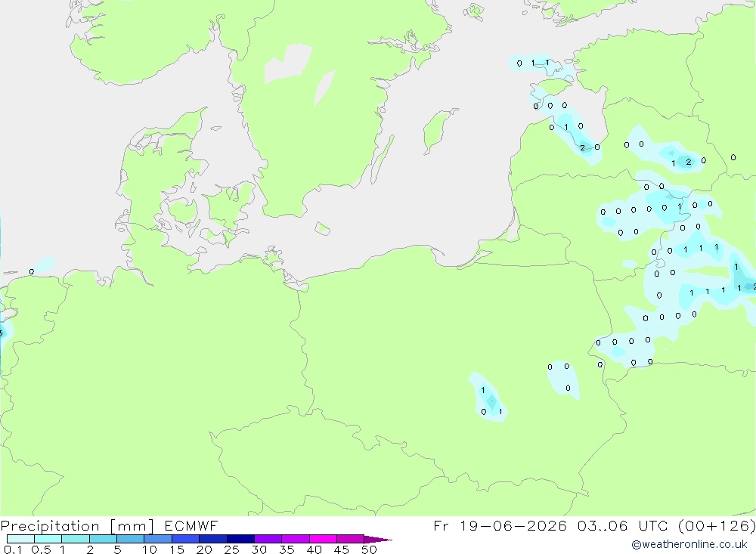Viewport: 756px width, 554px height.
Task: Click the "30" legend scale value
Action: click(259, 549)
